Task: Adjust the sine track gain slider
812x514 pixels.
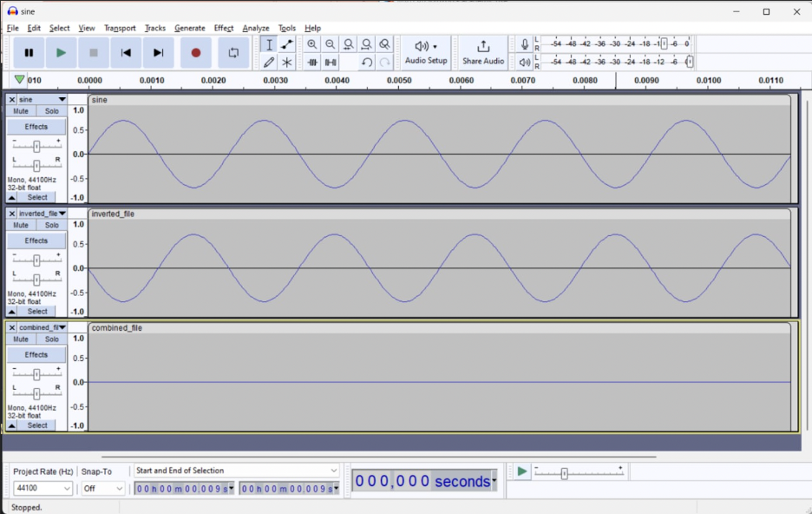Action: click(x=36, y=147)
